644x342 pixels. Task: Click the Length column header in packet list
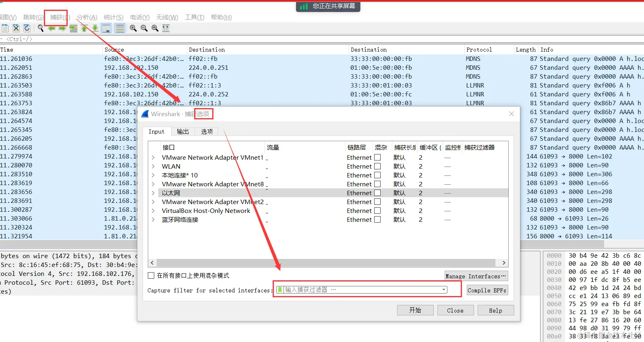click(526, 50)
